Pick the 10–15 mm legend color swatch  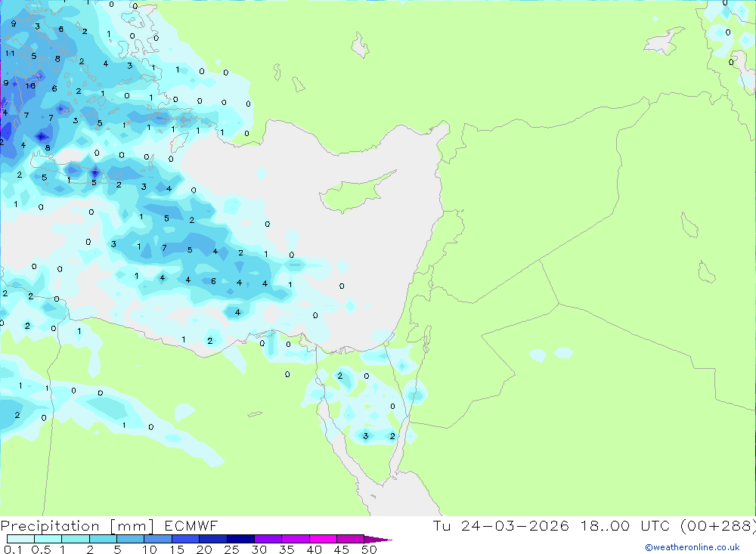158,539
